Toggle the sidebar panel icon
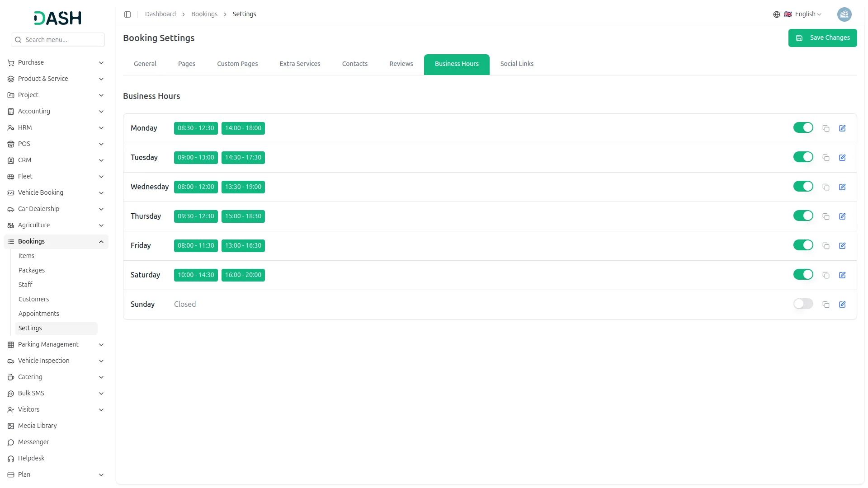The height and width of the screenshot is (488, 868). 127,14
